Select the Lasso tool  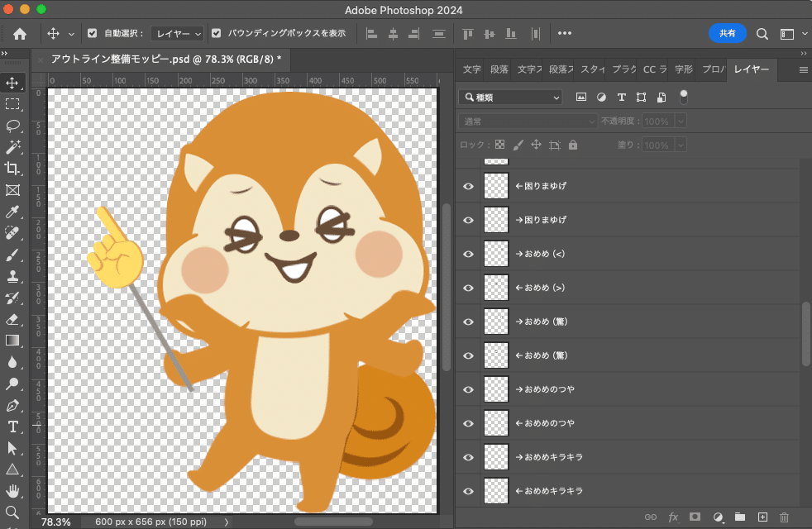[12, 126]
